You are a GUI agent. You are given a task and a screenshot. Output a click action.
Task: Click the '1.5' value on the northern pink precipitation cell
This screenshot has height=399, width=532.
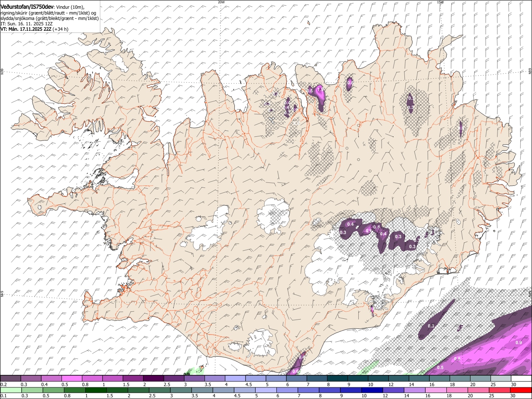pyautogui.click(x=320, y=89)
